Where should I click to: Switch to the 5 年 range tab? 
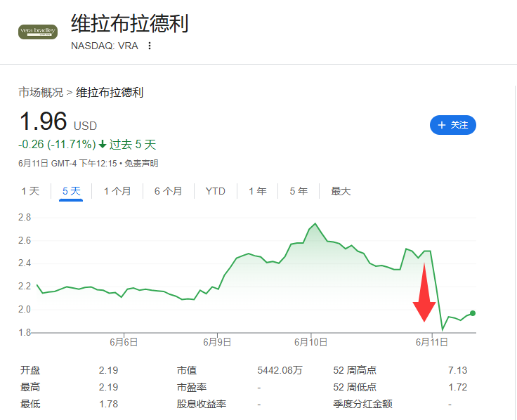click(299, 191)
